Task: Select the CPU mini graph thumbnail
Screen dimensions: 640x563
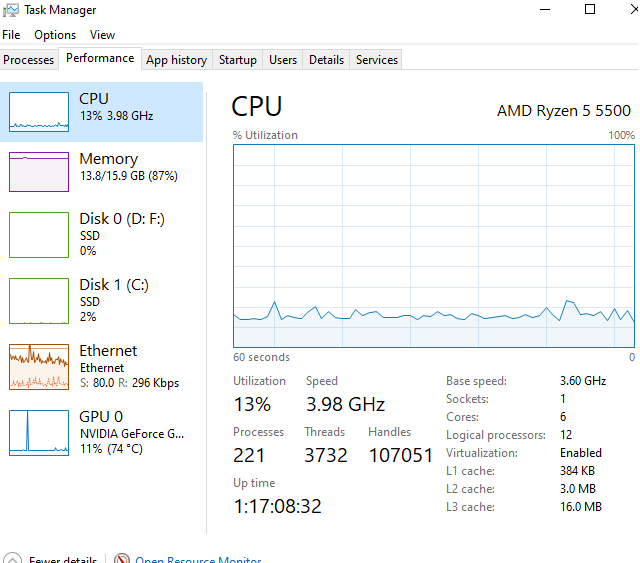Action: coord(39,111)
